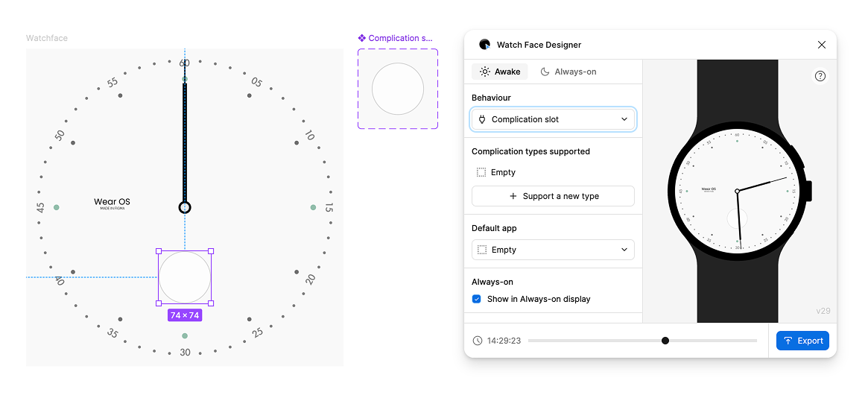Image resolution: width=868 pixels, height=401 pixels.
Task: Select the complication circle on the watchface
Action: click(x=185, y=277)
